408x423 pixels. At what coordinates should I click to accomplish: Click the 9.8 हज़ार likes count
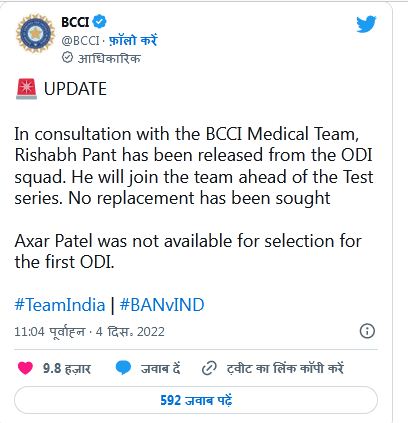point(67,369)
